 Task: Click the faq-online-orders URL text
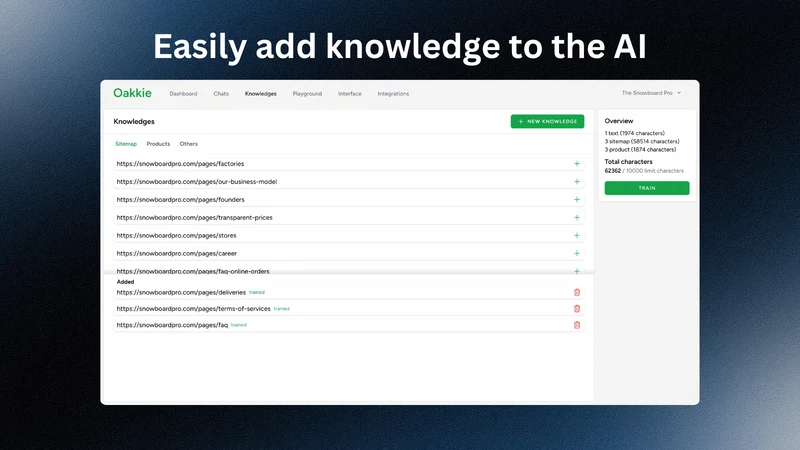[193, 271]
